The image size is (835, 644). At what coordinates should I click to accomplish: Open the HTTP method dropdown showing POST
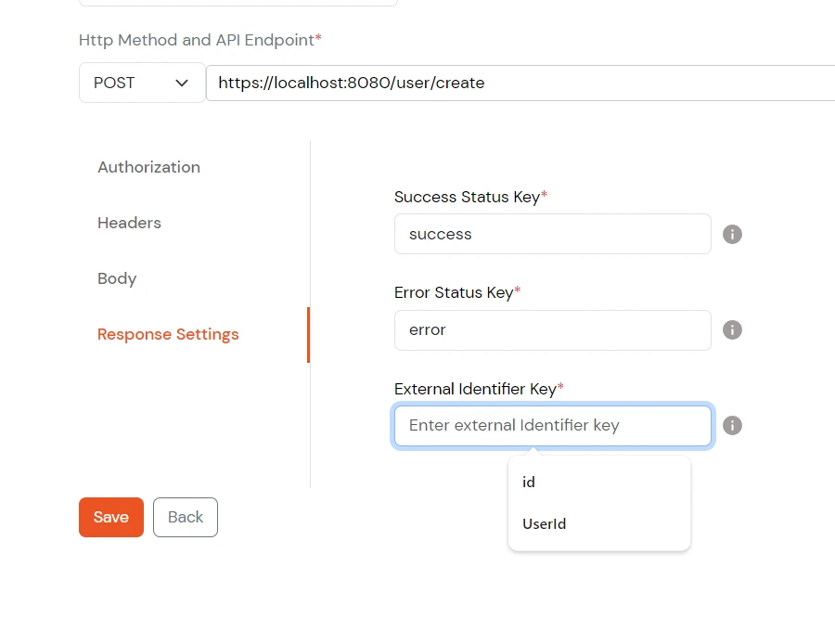coord(141,83)
